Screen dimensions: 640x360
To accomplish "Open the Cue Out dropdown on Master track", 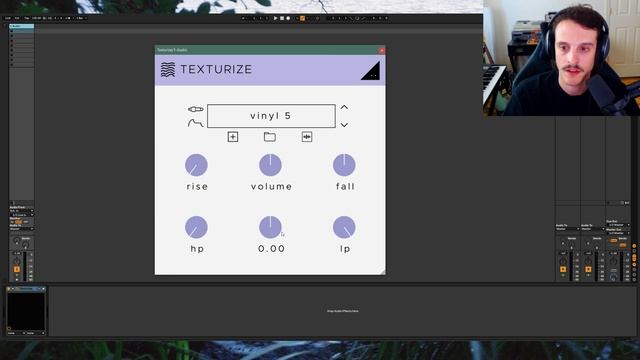I will 618,225.
